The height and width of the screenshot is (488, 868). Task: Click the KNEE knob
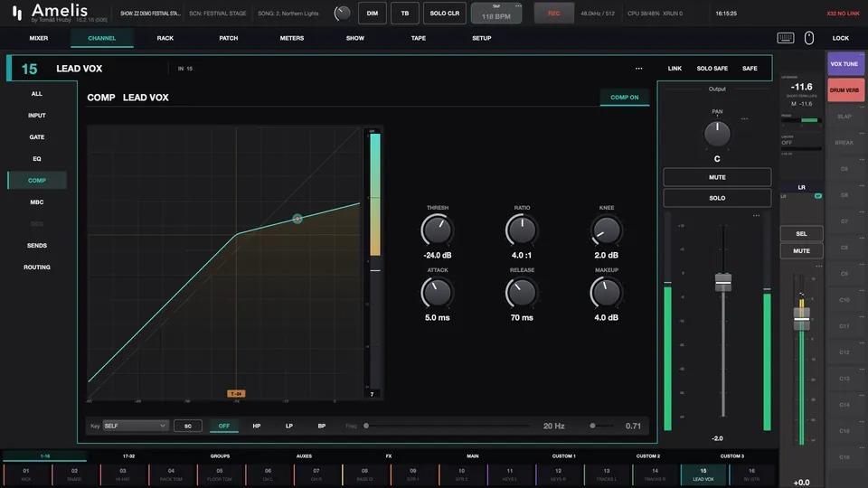(x=606, y=230)
